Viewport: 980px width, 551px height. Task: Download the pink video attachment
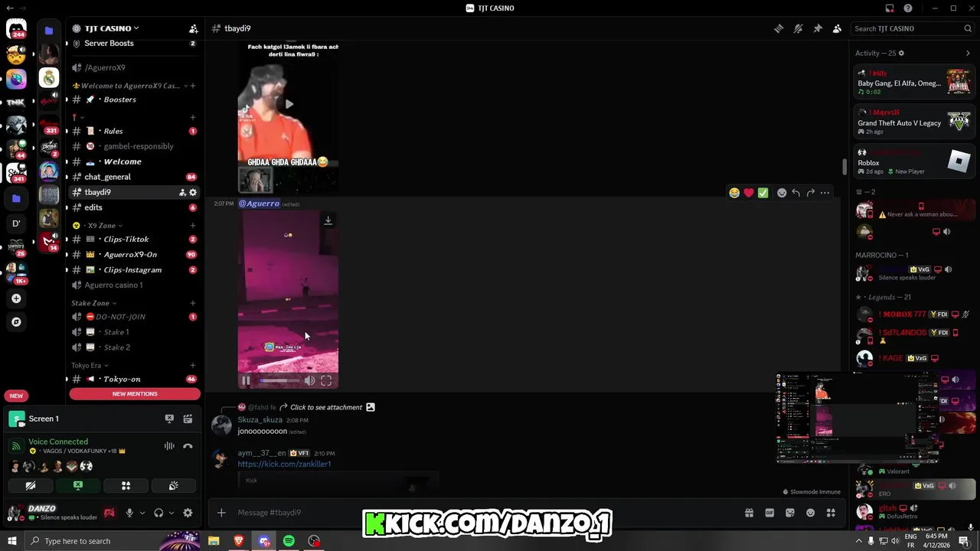328,220
